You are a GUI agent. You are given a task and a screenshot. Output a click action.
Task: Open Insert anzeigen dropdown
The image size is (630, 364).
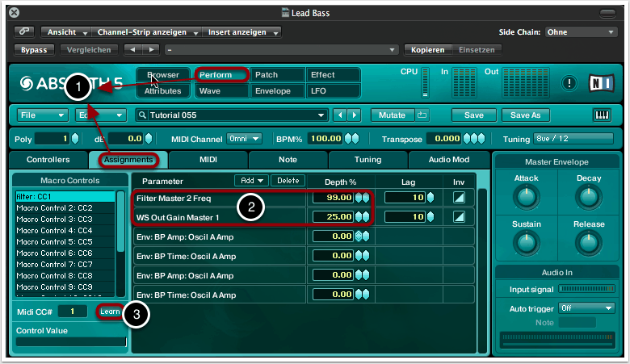coord(241,31)
